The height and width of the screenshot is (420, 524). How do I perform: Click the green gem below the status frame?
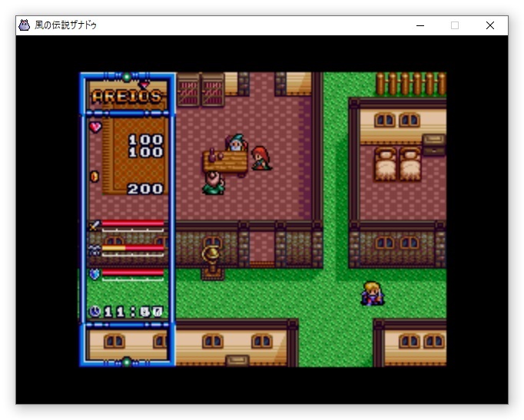[127, 362]
